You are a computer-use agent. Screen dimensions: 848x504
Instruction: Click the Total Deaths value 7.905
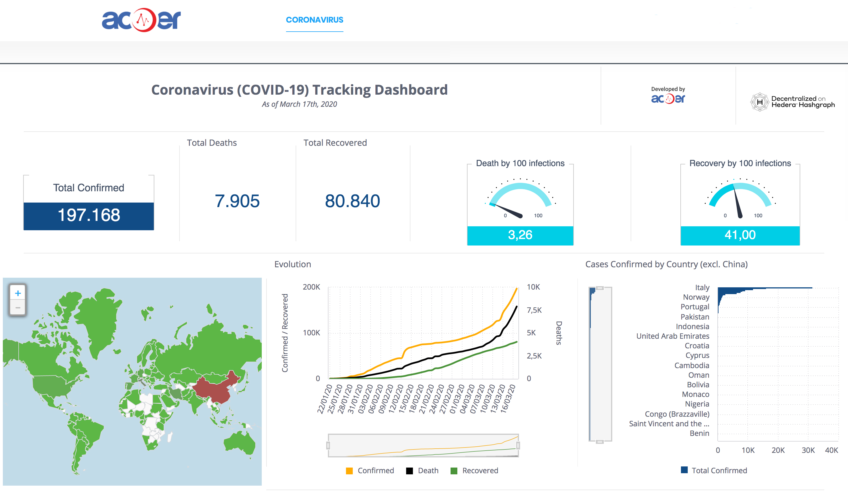[237, 201]
